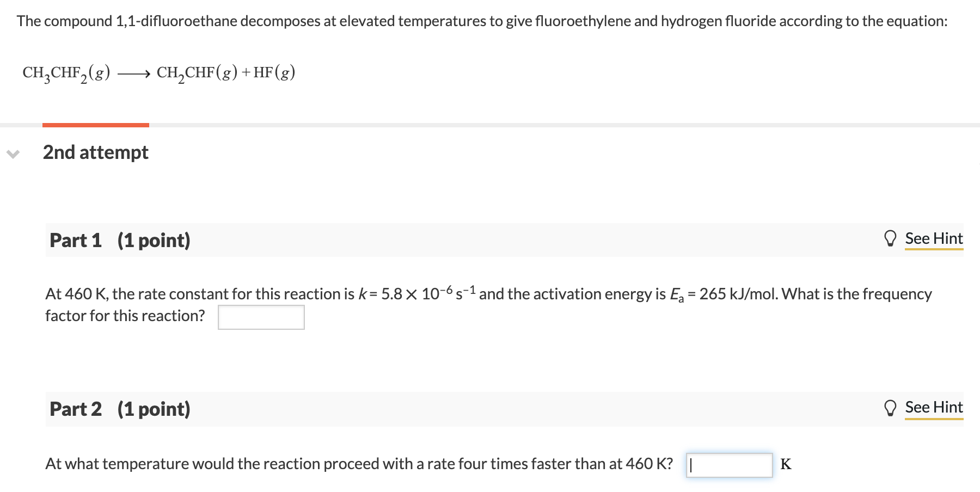Click the Part 2 question text about rate

tap(358, 465)
